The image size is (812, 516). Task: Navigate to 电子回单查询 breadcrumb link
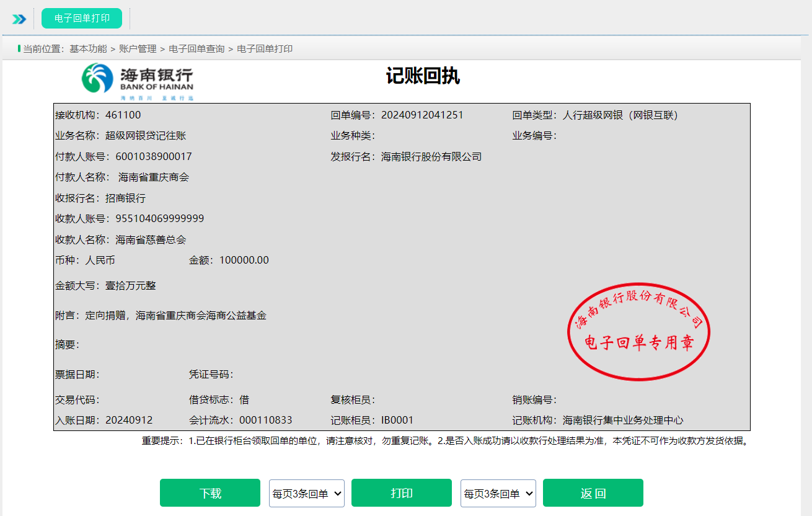point(196,48)
